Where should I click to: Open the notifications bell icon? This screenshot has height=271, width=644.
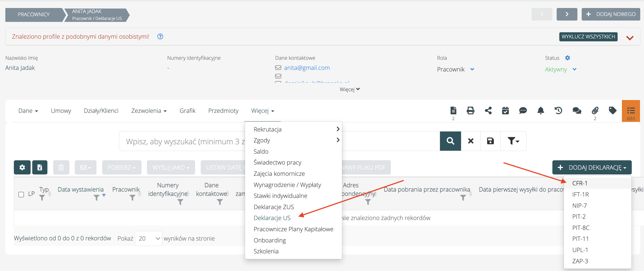[x=541, y=110]
